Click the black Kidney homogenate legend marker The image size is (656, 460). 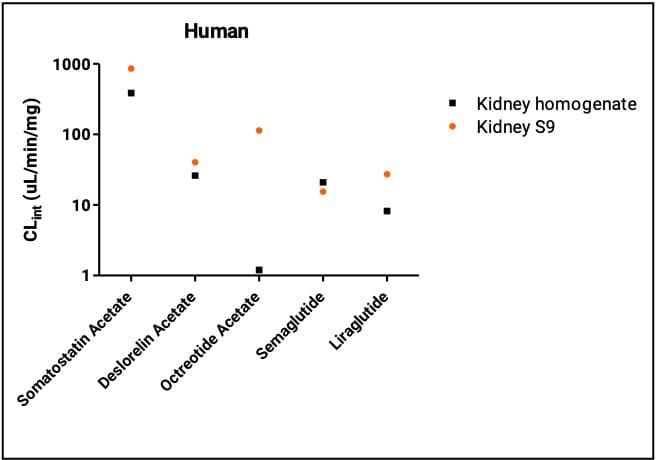[x=451, y=103]
